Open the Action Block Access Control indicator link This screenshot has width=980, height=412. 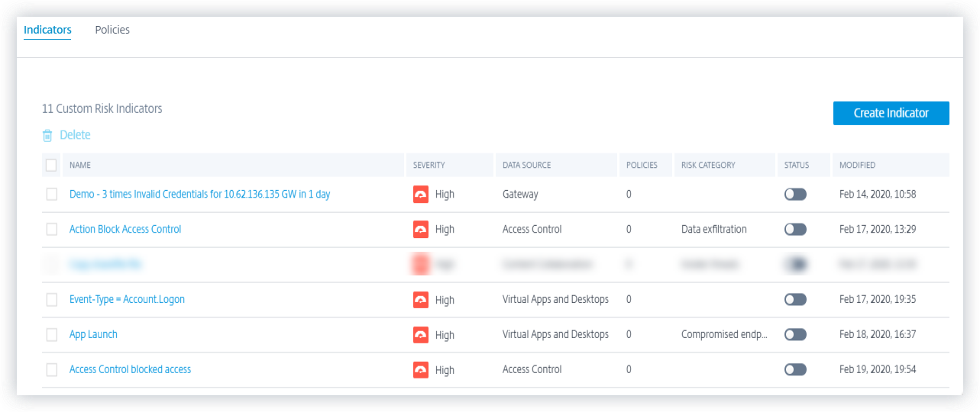(x=125, y=229)
